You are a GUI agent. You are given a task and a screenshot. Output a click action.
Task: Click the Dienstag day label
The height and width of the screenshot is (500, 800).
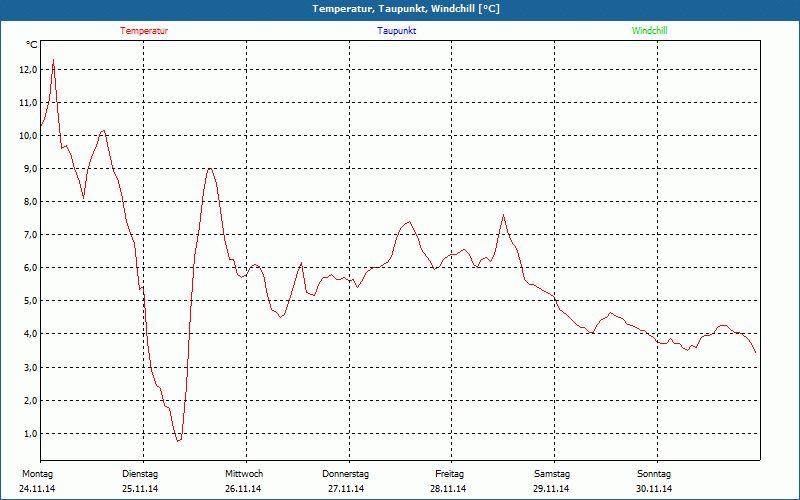pyautogui.click(x=140, y=474)
